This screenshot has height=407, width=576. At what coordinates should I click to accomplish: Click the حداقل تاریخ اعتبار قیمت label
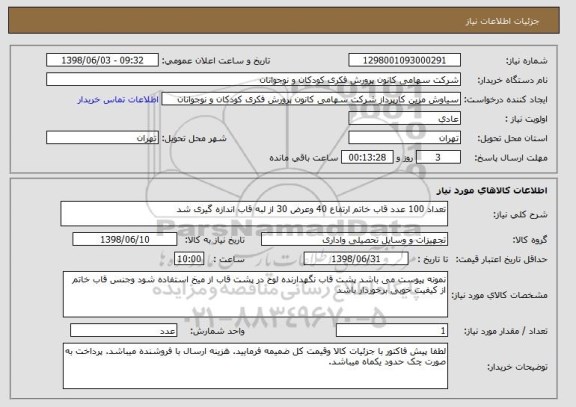pyautogui.click(x=502, y=259)
